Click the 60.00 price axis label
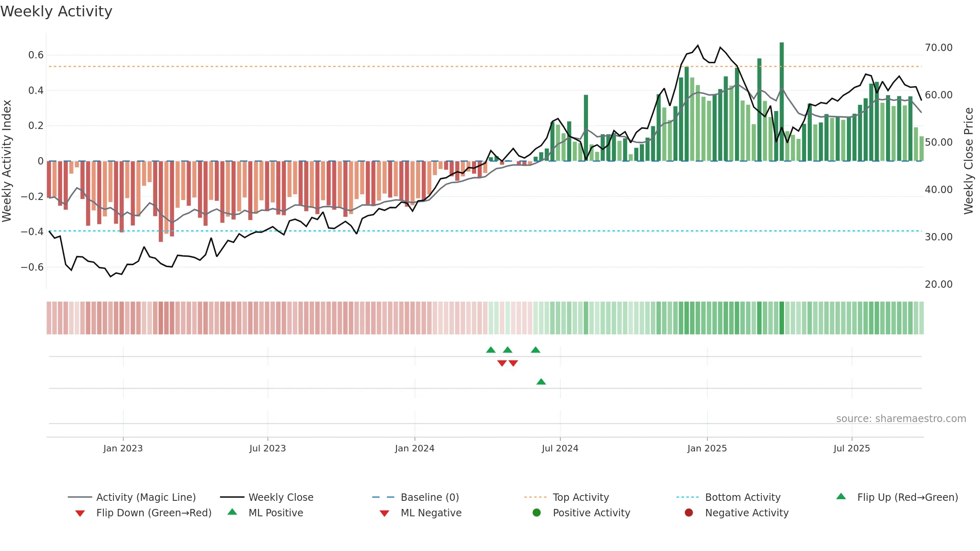Image resolution: width=980 pixels, height=551 pixels. 938,95
